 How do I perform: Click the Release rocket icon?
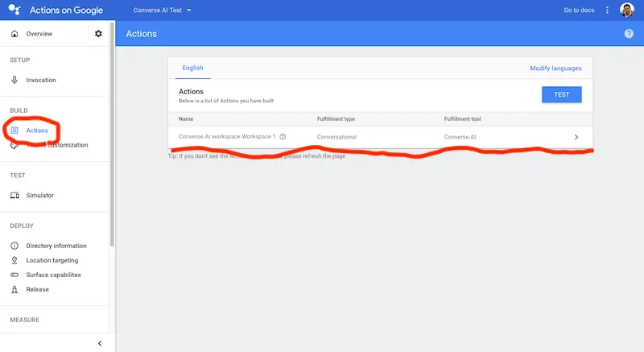[14, 289]
